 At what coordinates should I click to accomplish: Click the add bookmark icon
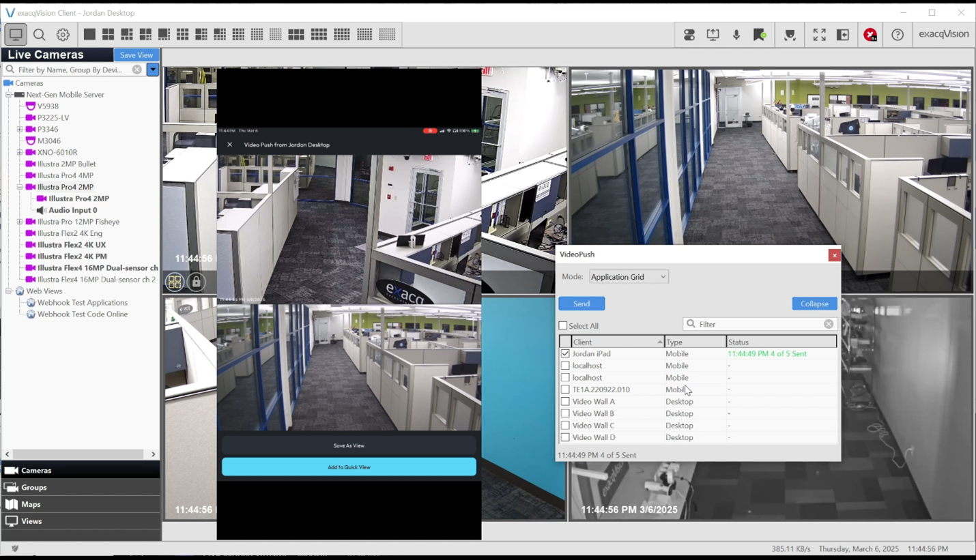(x=760, y=35)
